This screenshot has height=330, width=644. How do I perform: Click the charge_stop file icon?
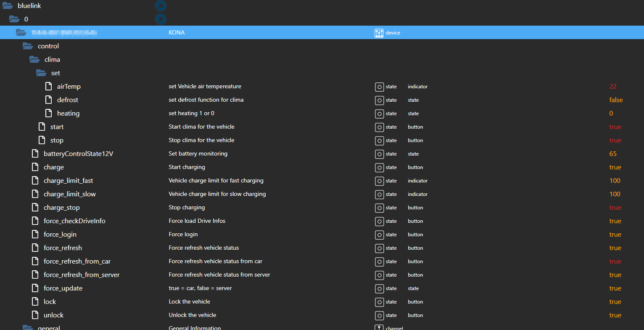tap(35, 207)
